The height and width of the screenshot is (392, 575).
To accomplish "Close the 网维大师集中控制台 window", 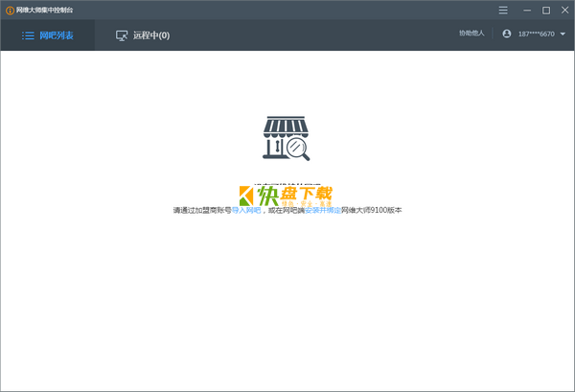I will pos(564,11).
